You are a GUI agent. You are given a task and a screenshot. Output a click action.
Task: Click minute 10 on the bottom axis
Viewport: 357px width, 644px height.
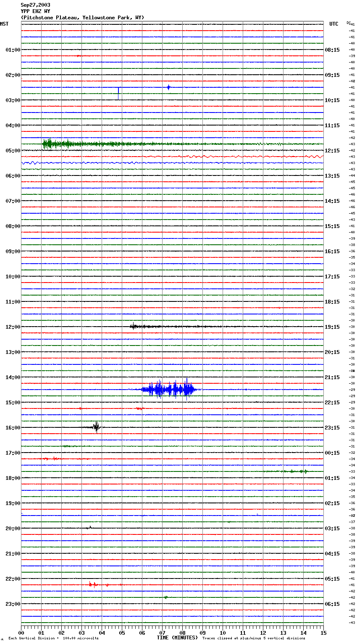click(223, 633)
